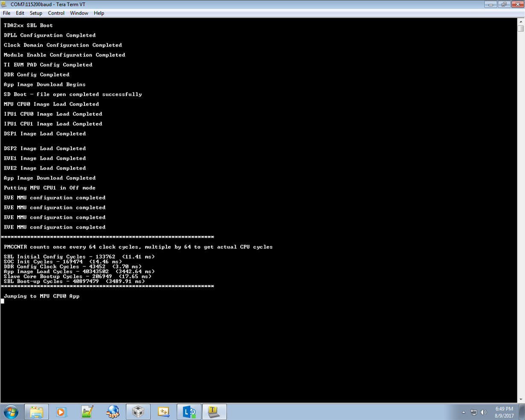Open the File menu

tap(7, 13)
